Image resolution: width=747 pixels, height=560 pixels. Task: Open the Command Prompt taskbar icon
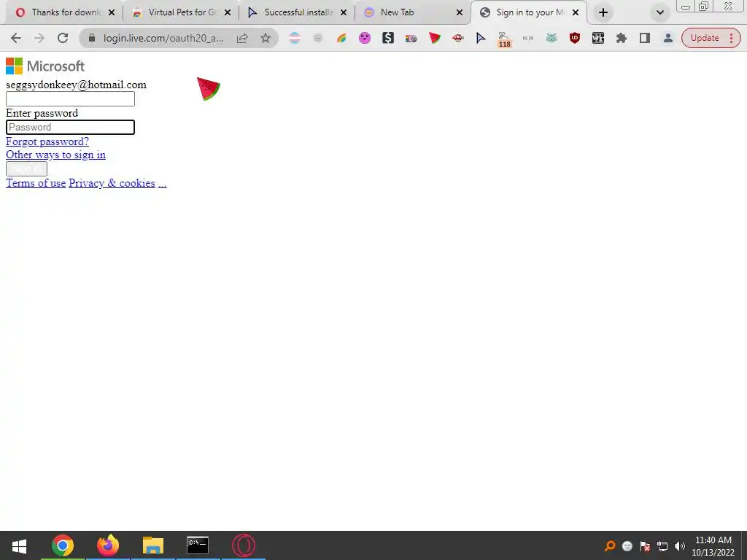pyautogui.click(x=197, y=545)
